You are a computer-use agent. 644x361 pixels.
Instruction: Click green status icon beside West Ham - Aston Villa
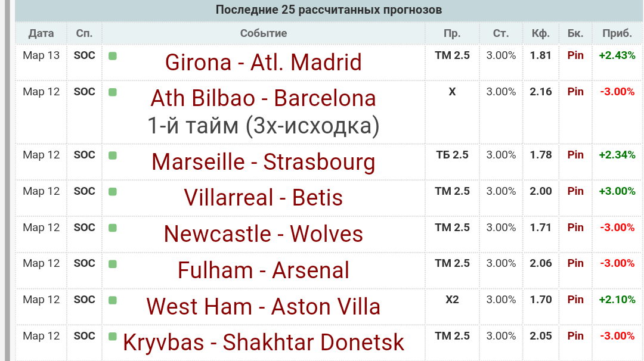(113, 300)
